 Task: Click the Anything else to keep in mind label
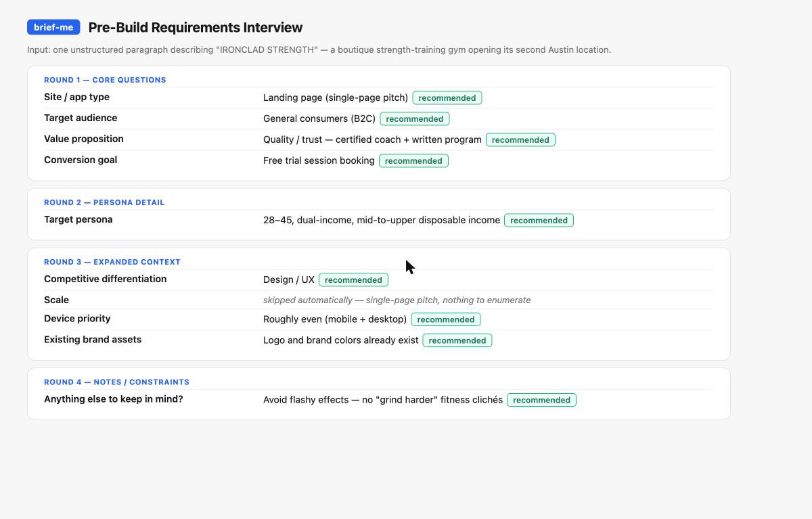(114, 399)
